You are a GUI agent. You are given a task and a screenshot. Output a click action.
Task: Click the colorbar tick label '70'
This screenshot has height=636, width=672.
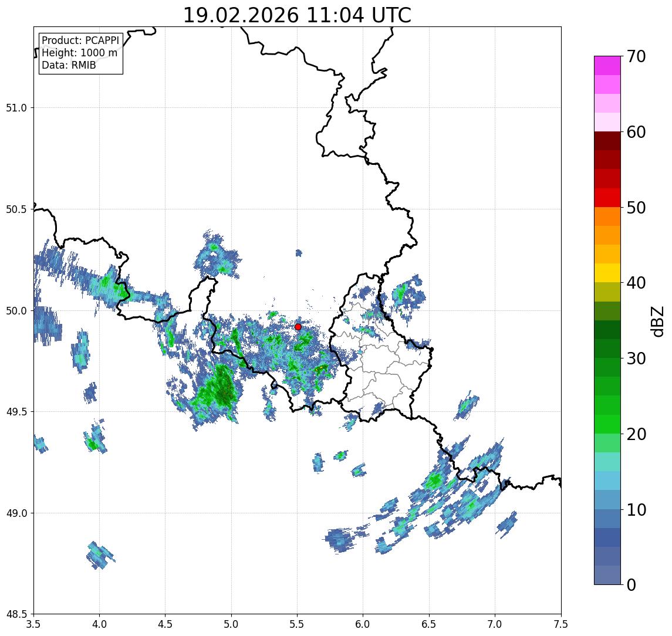636,56
